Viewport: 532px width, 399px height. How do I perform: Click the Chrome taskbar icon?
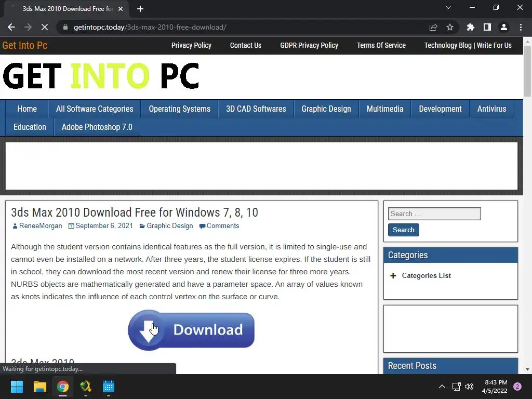(63, 387)
